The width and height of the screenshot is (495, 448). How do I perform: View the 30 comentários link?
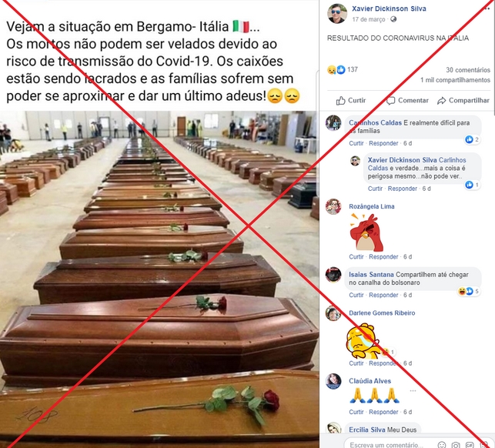[468, 70]
